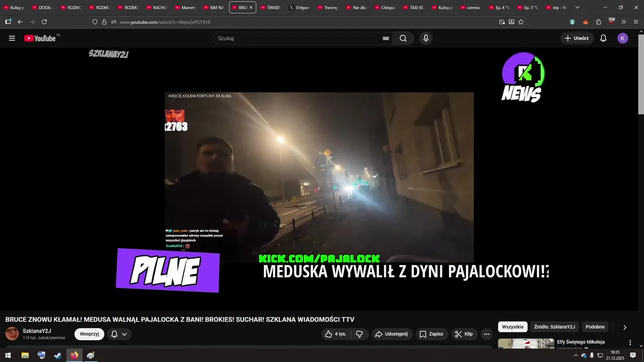Open the account avatar K menu
The image size is (644, 362).
pyautogui.click(x=623, y=38)
